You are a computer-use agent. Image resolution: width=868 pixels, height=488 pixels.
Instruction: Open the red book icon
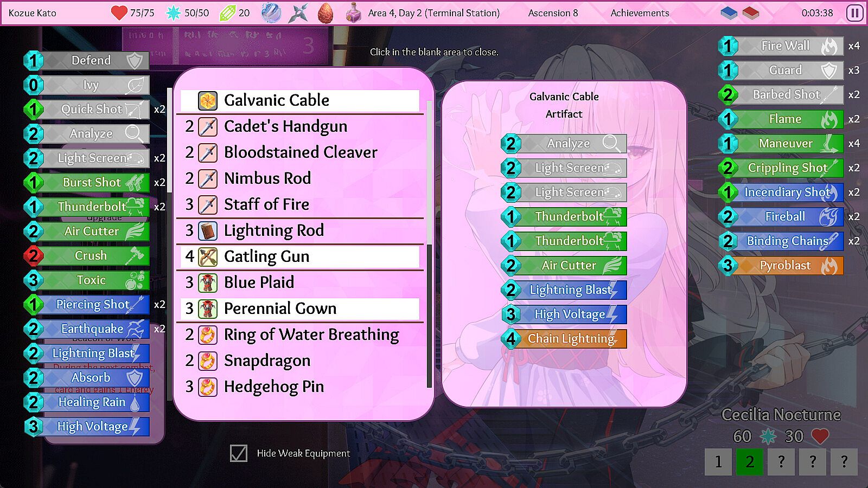click(x=751, y=12)
